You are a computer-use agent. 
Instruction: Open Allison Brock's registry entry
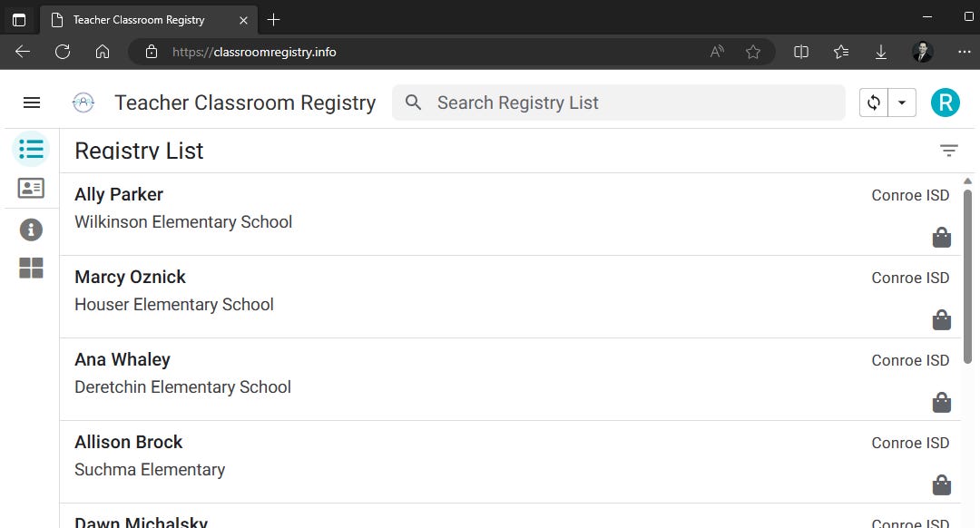point(363,455)
